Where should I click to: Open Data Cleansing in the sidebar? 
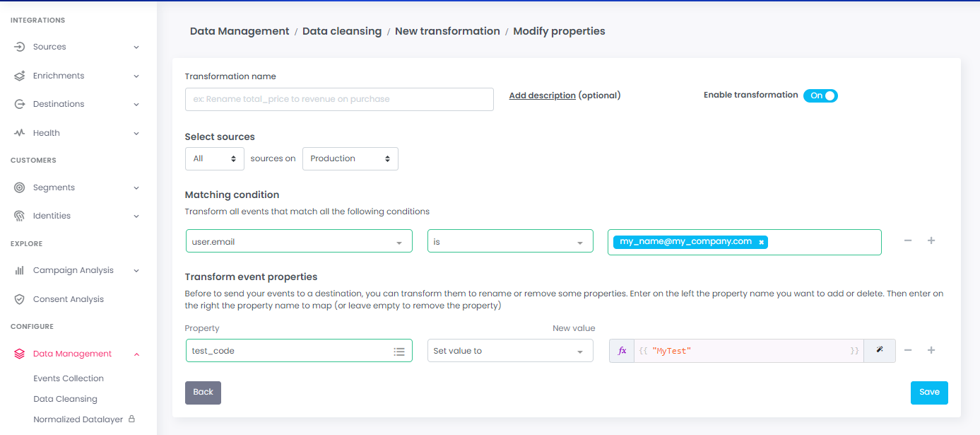coord(65,399)
